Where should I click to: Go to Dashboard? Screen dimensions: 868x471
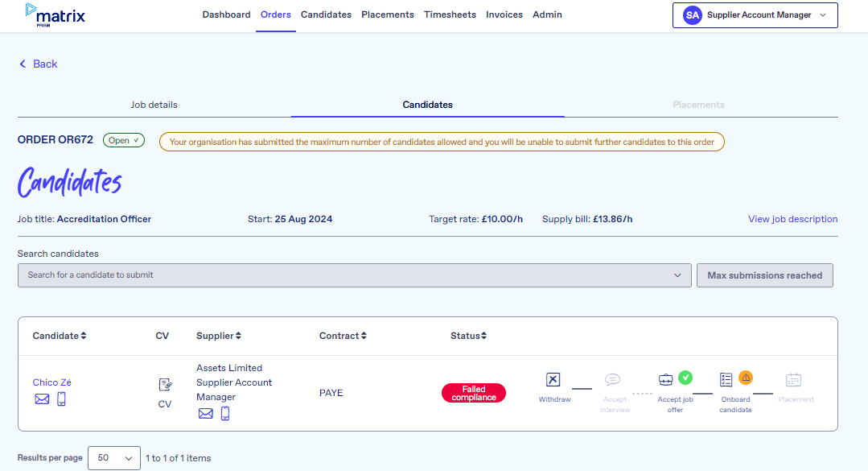pos(226,15)
